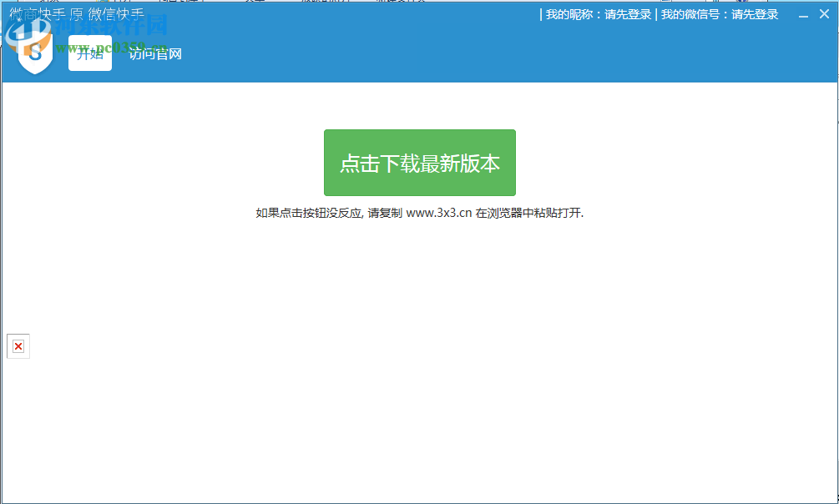Minimize the 微商快手 window

803,14
